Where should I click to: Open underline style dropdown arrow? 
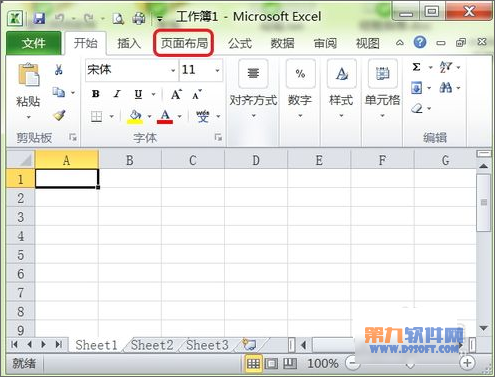153,94
